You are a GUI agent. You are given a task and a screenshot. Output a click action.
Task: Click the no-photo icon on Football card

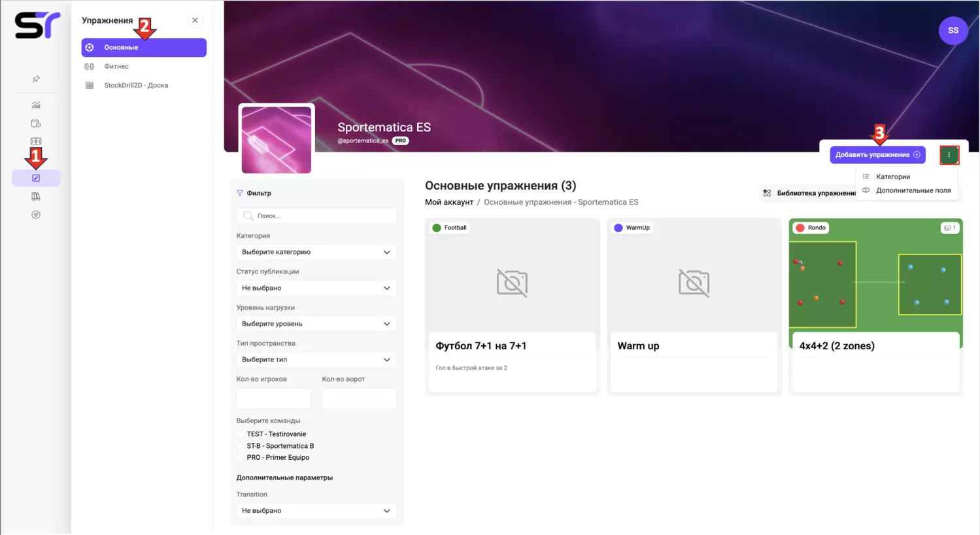(512, 283)
